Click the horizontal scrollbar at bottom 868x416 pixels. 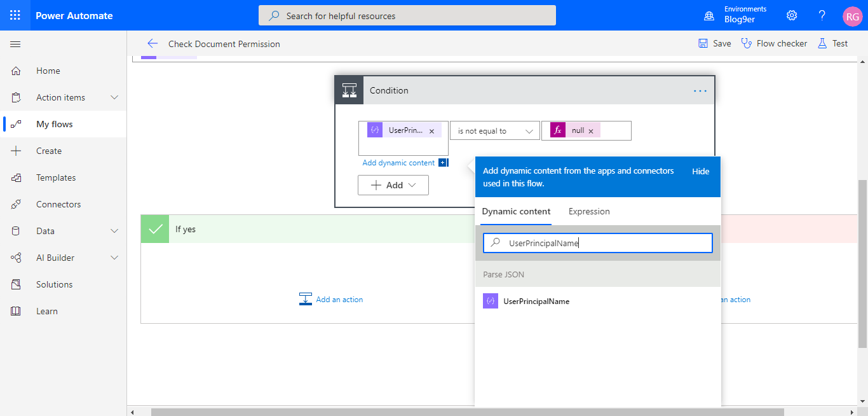tap(467, 412)
